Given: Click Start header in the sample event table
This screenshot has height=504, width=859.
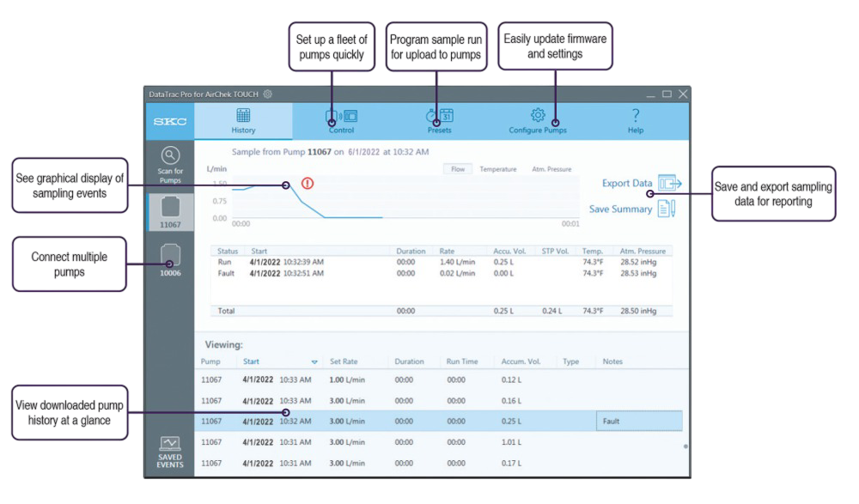Looking at the screenshot, I should [259, 251].
